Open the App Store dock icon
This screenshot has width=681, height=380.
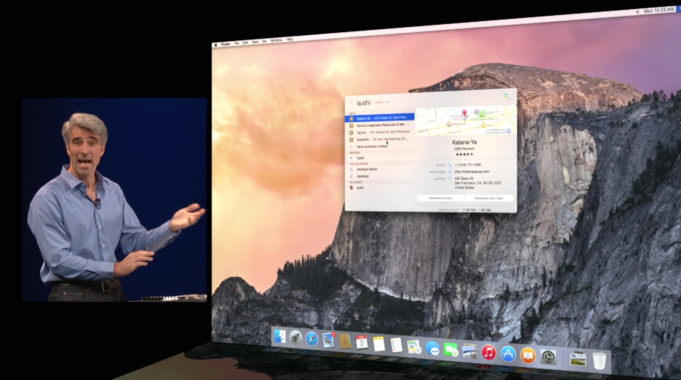(508, 354)
